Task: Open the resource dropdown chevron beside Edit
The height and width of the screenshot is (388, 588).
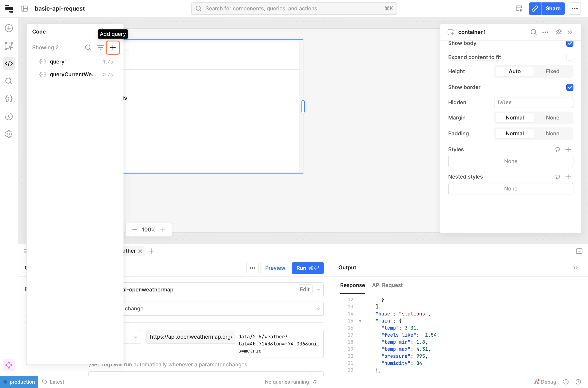Action: (318, 289)
